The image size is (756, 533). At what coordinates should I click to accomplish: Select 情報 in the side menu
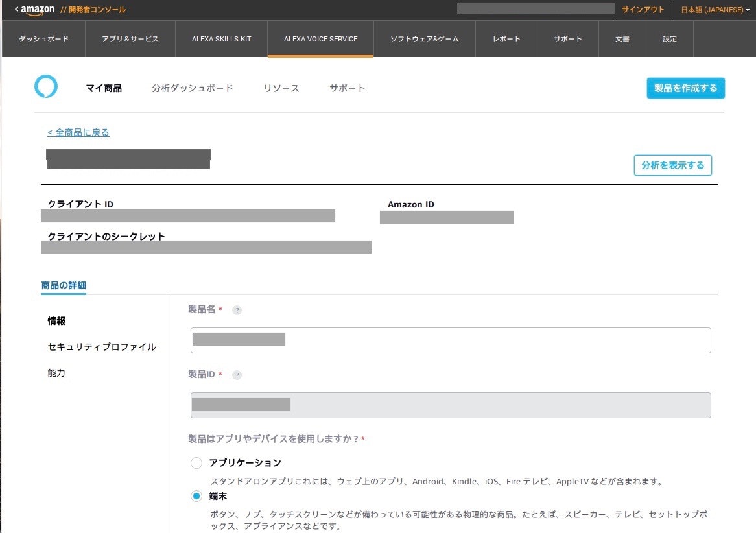coord(56,321)
